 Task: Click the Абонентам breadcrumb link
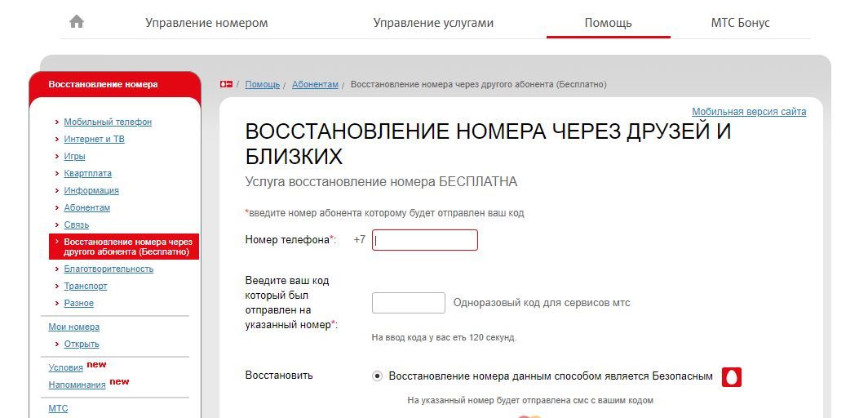point(315,84)
